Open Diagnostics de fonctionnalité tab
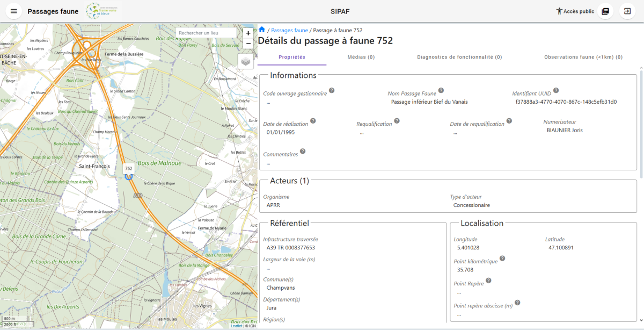This screenshot has width=644, height=330. coord(459,57)
